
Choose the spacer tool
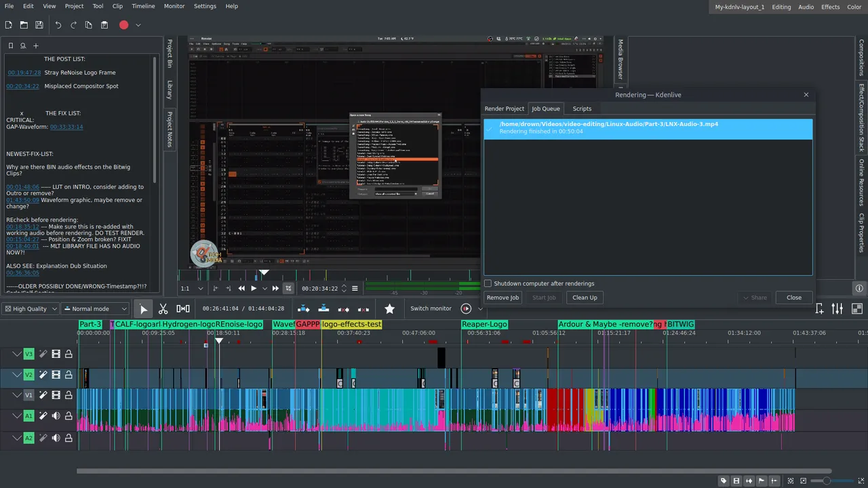point(183,308)
